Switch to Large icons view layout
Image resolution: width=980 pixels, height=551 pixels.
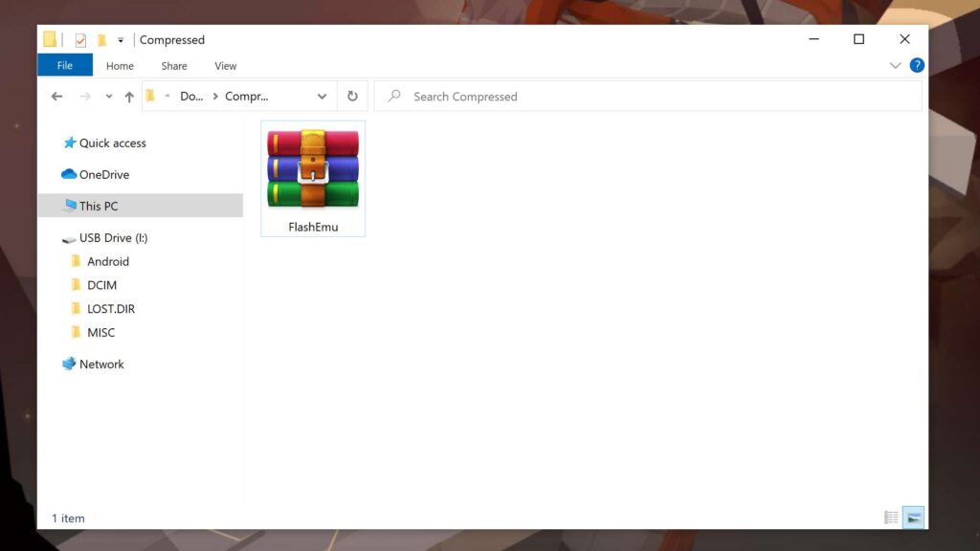(x=913, y=518)
